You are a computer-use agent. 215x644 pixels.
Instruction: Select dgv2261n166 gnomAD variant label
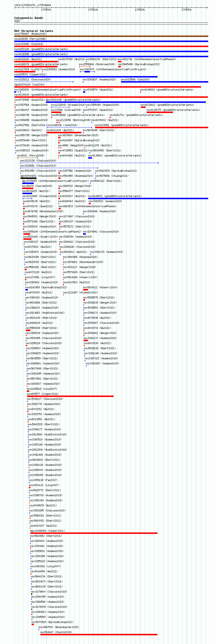(x=73, y=100)
